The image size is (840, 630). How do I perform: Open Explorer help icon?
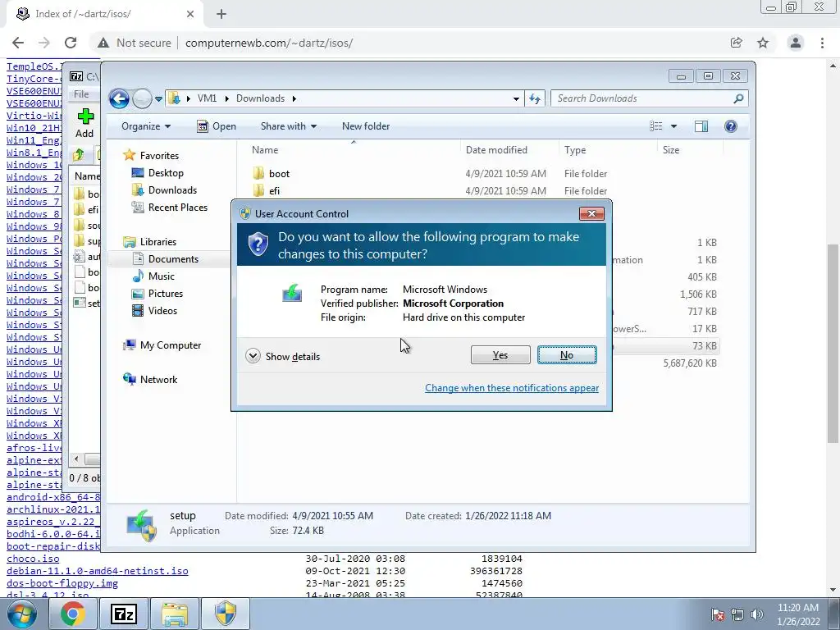731,126
